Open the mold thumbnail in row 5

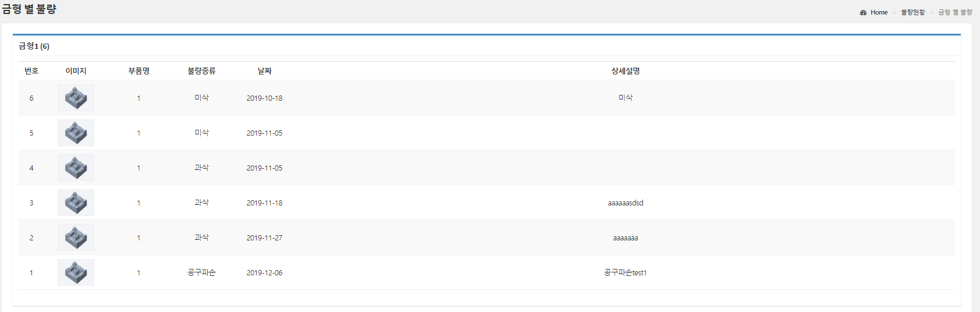(x=76, y=133)
